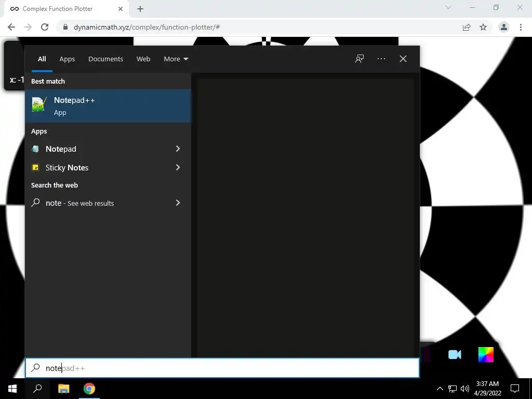This screenshot has width=532, height=399.
Task: Reload the Complex Function Plotter page
Action: coord(45,27)
